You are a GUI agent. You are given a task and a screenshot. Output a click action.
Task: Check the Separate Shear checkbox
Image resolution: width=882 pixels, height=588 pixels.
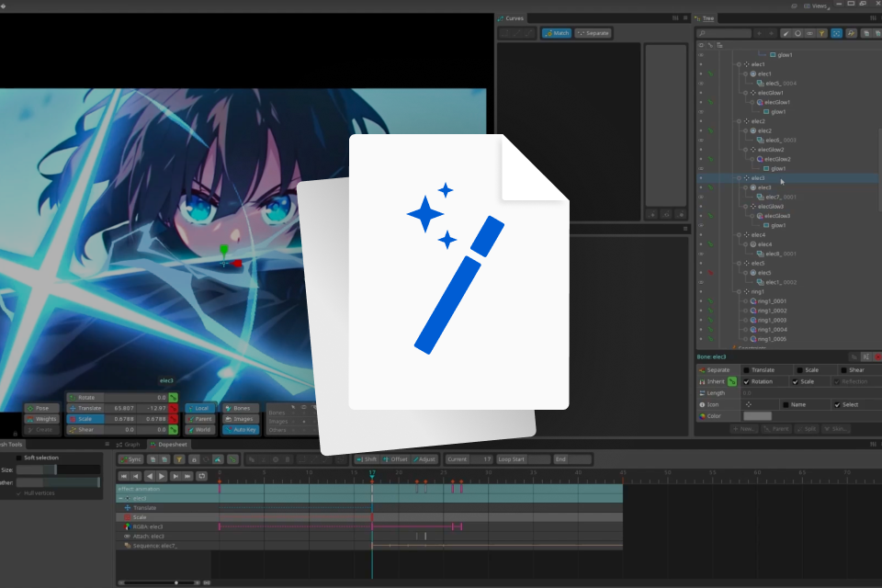pos(843,369)
